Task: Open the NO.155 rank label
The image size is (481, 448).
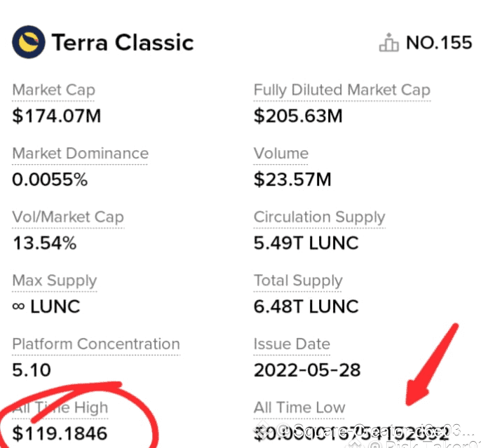Action: (439, 43)
